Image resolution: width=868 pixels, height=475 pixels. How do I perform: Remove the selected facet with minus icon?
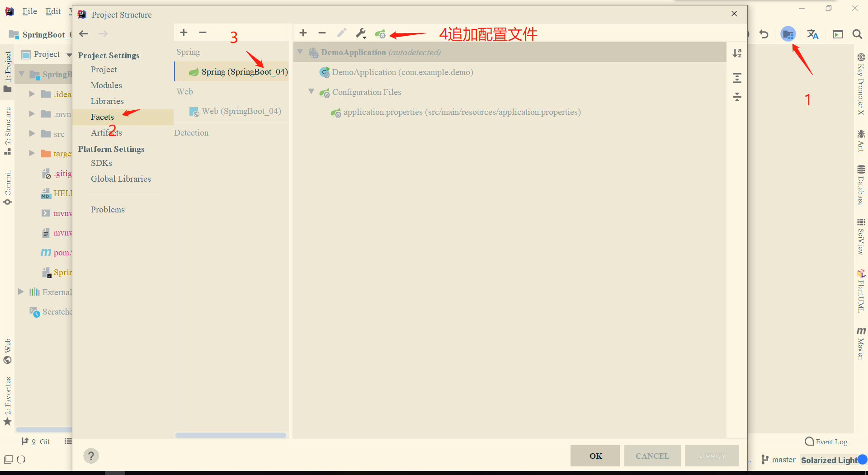(203, 32)
